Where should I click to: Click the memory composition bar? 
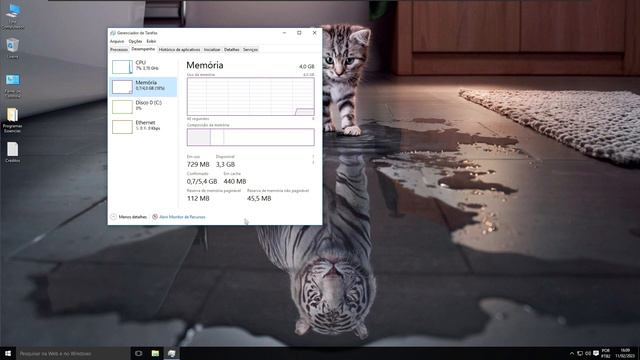tap(251, 137)
